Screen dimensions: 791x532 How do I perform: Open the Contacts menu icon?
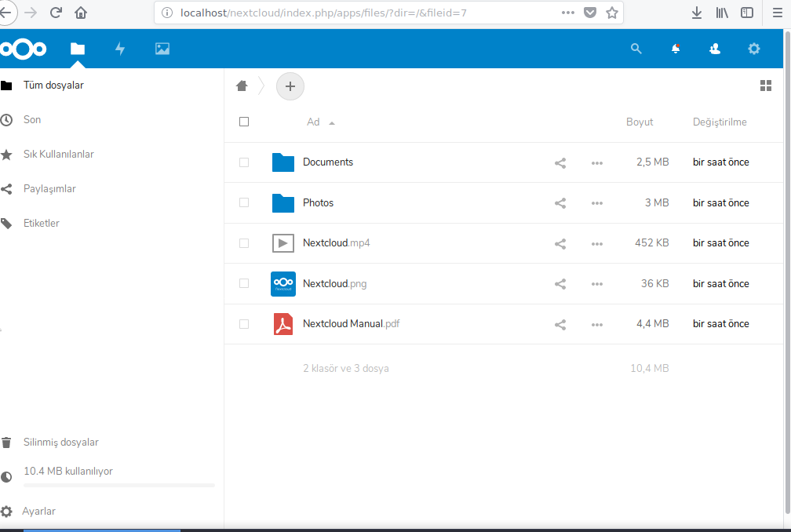coord(714,49)
